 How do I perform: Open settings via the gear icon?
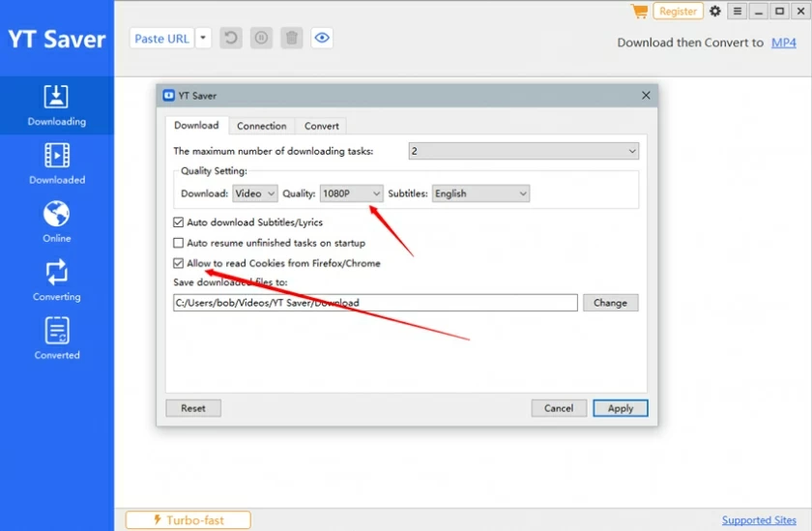point(715,11)
